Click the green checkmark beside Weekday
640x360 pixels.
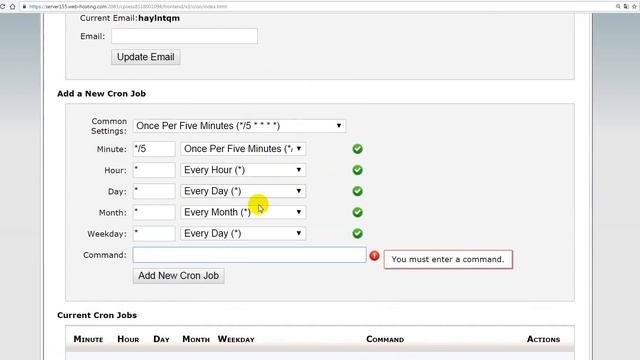tap(358, 234)
